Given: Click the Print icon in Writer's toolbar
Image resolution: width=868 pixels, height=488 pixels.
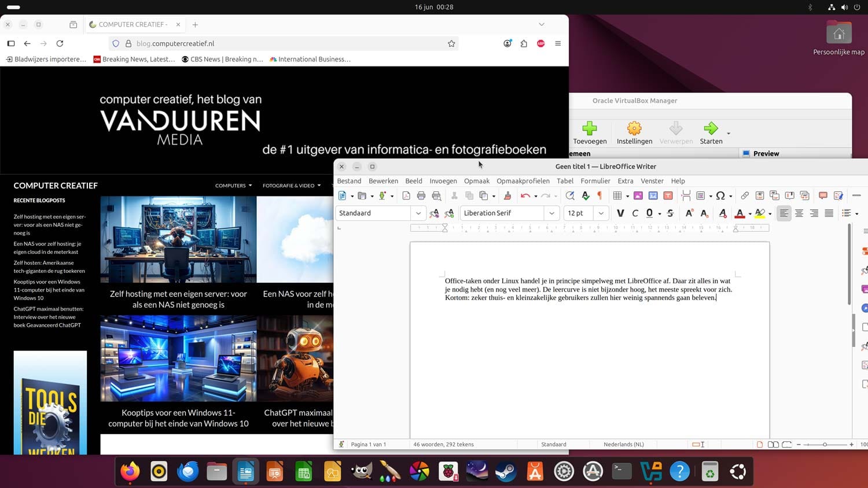Looking at the screenshot, I should click(421, 196).
